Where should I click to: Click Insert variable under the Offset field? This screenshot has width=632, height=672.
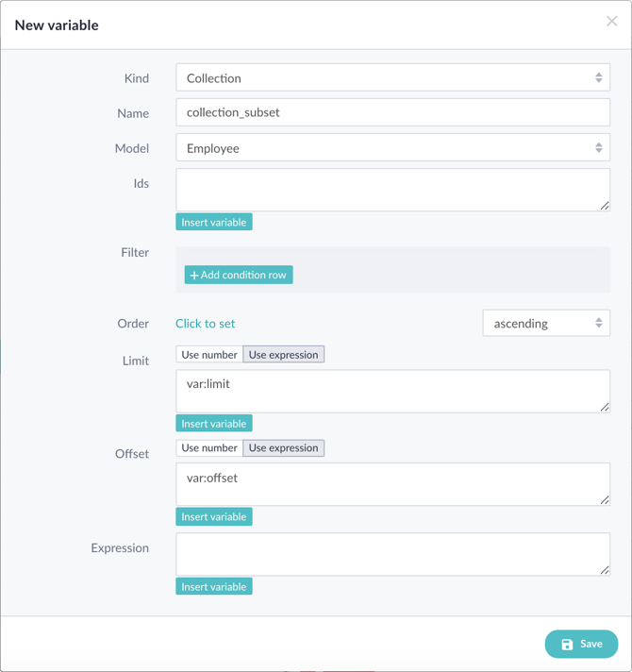[x=214, y=517]
